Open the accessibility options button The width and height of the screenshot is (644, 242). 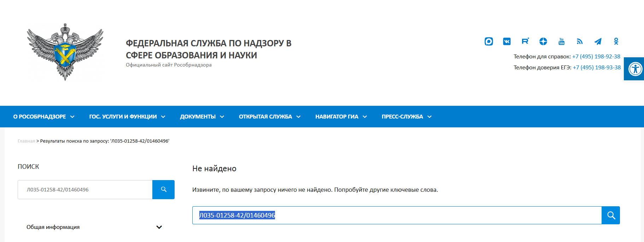635,69
